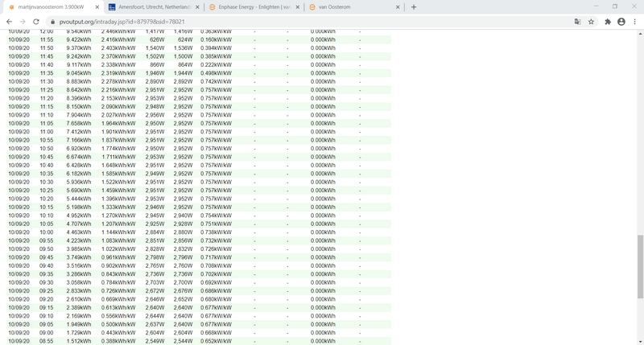Select normalised value 0.668kW/kW
The height and width of the screenshot is (345, 644).
tap(216, 333)
